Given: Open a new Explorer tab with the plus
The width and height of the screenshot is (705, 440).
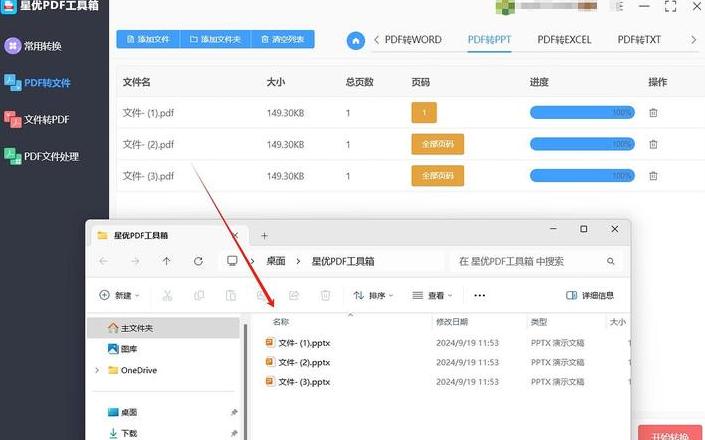Looking at the screenshot, I should tap(264, 236).
